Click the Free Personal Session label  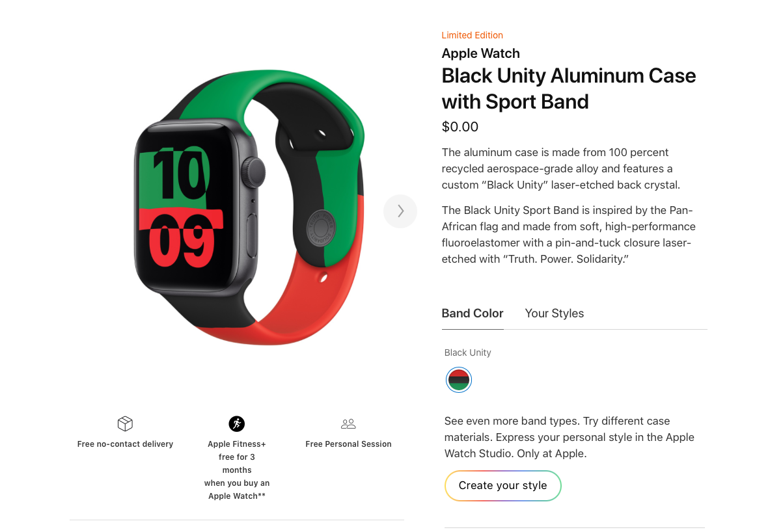coord(348,444)
